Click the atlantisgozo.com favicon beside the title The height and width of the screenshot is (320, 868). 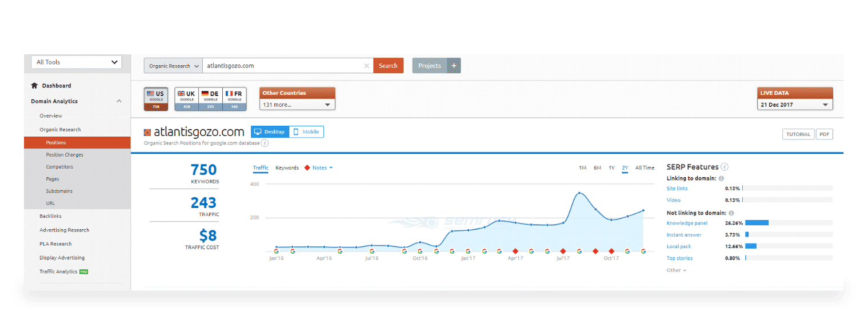tap(147, 132)
